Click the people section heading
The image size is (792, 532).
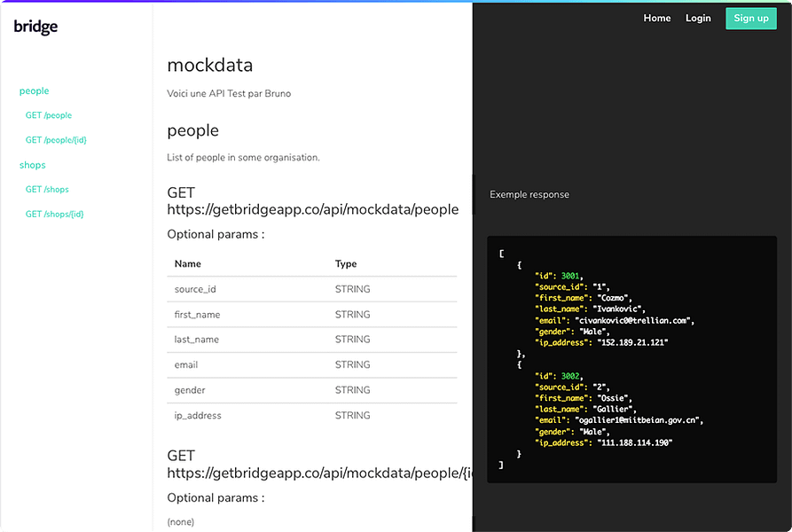click(x=193, y=130)
